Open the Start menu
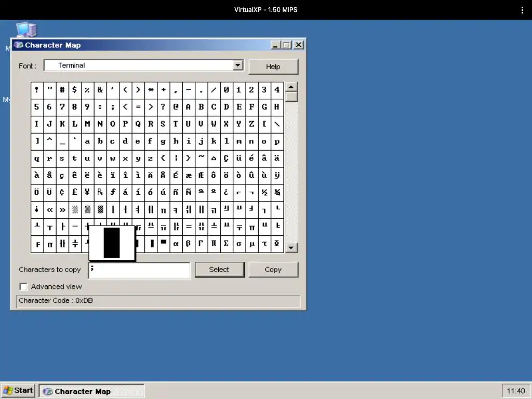This screenshot has width=532, height=399. click(18, 391)
